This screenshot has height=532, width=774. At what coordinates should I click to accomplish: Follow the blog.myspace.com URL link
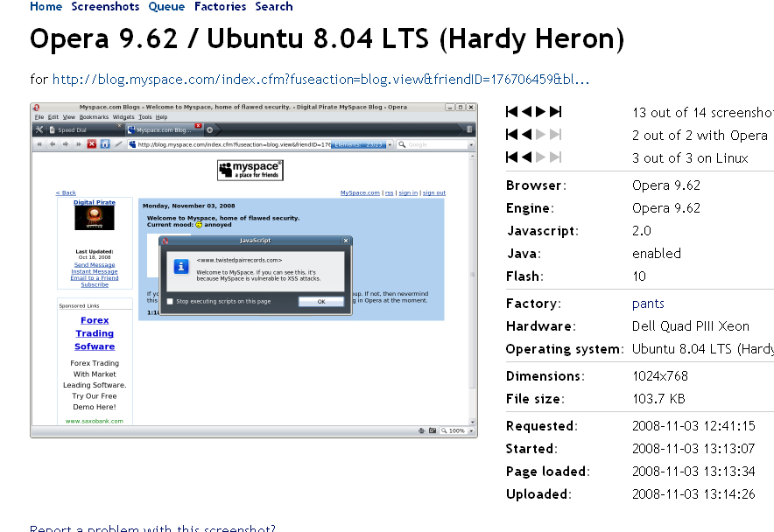click(320, 80)
